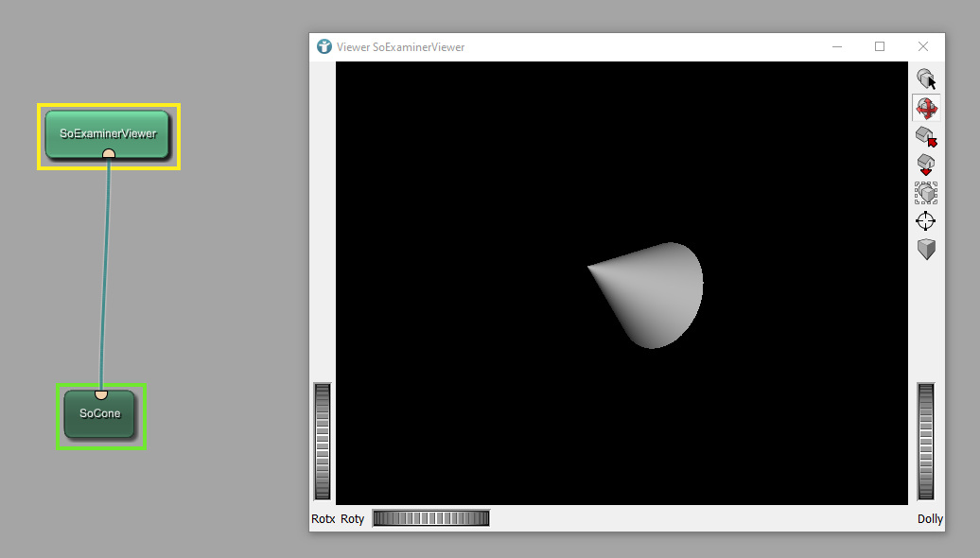This screenshot has height=558, width=980.
Task: Select the pick mode arrow tool
Action: (x=926, y=79)
